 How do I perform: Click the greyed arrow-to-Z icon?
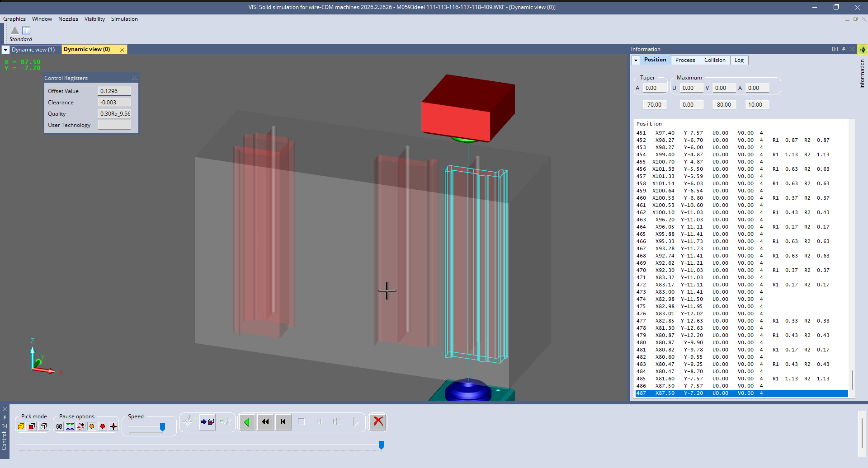pos(226,422)
